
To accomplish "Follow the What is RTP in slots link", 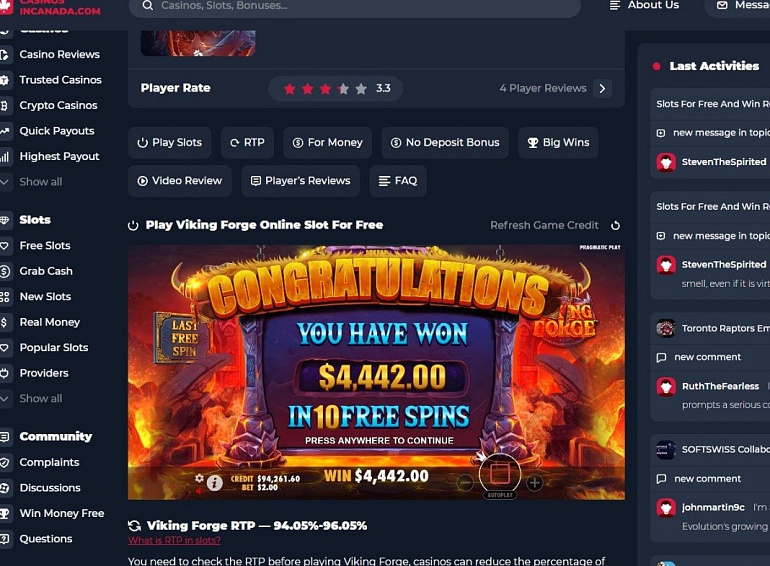I will click(174, 540).
